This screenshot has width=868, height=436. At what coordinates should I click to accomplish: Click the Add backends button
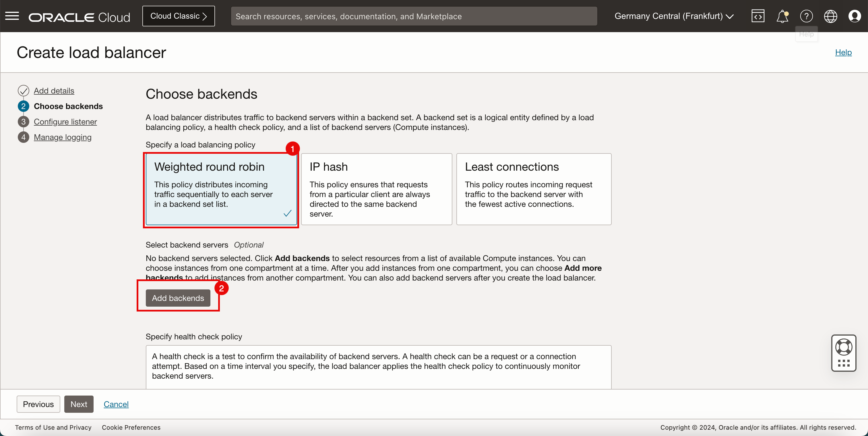(x=178, y=297)
